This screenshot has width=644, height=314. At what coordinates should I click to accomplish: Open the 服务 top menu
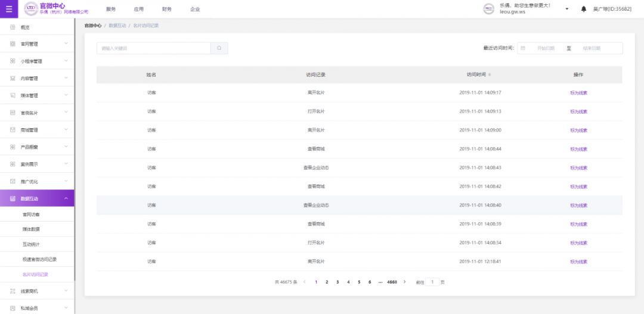(111, 10)
